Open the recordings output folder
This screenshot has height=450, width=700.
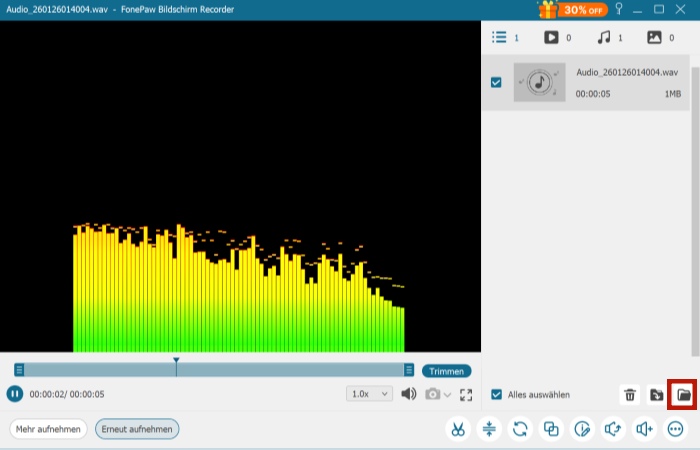(x=682, y=395)
